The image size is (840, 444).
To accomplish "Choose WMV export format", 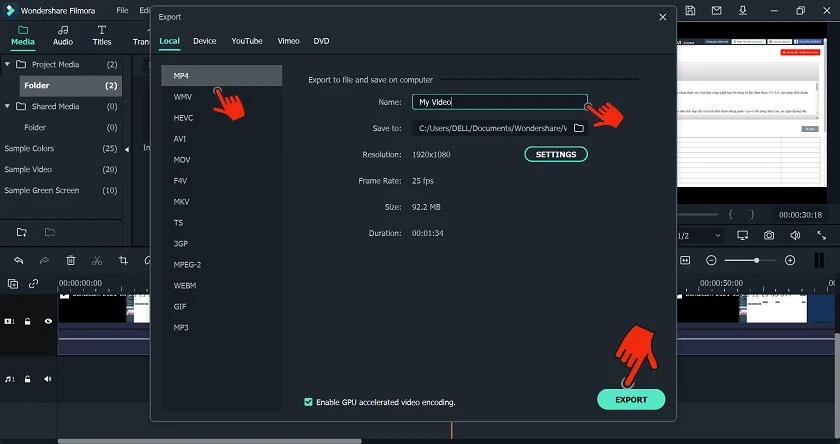I will coord(221,96).
